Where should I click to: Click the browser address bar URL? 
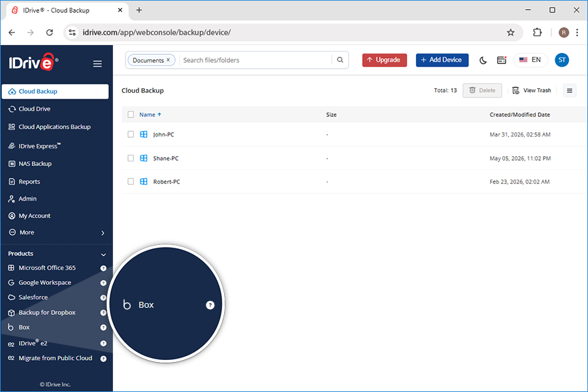click(156, 33)
